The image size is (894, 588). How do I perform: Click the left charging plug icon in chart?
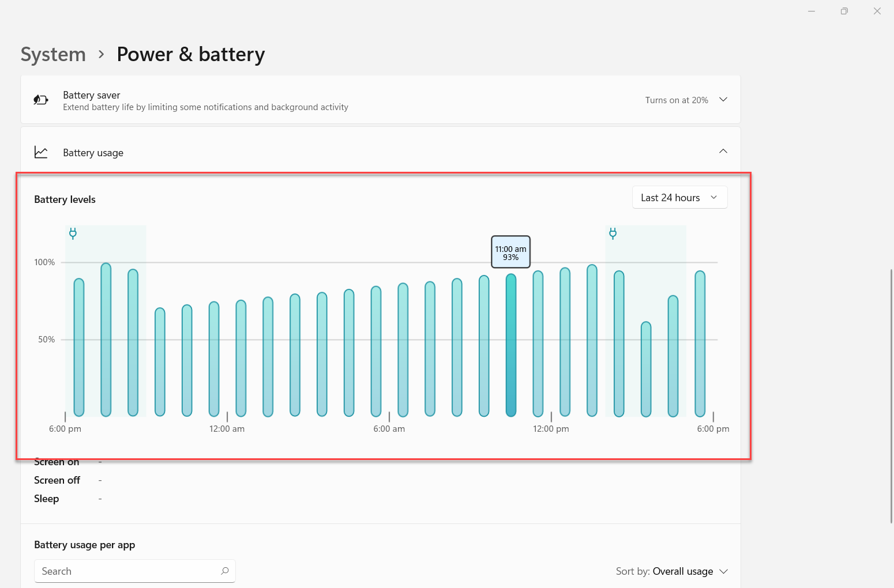tap(73, 233)
